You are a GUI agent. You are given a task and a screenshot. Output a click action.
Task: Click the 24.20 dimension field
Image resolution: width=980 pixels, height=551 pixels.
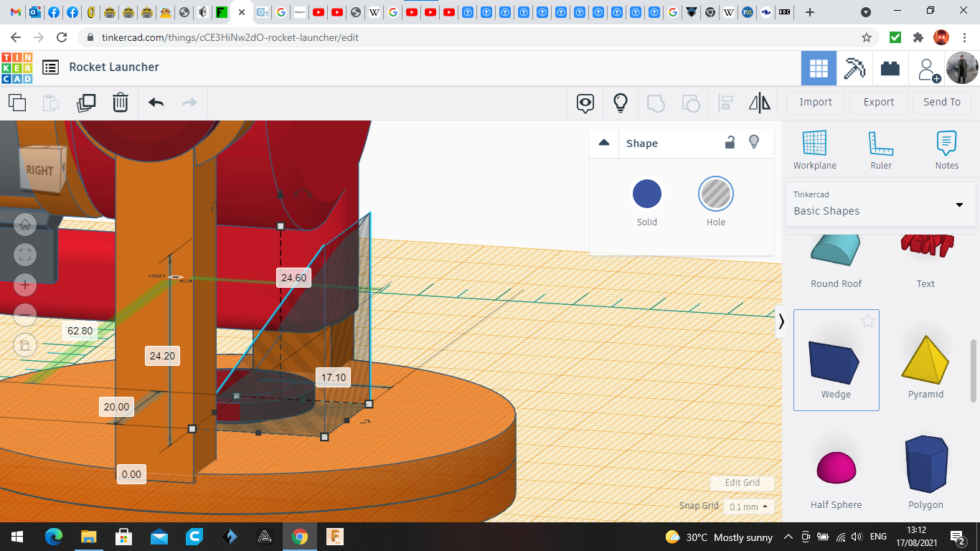point(162,356)
